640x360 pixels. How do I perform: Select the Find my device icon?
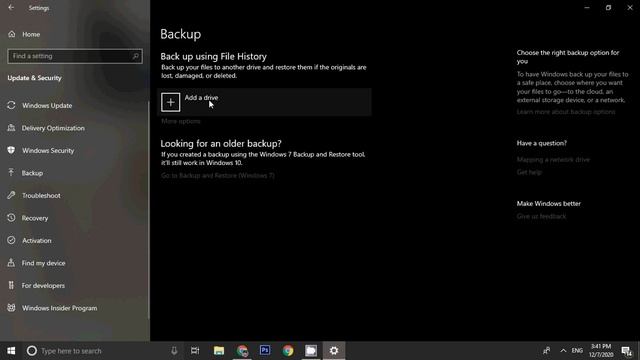[11, 263]
